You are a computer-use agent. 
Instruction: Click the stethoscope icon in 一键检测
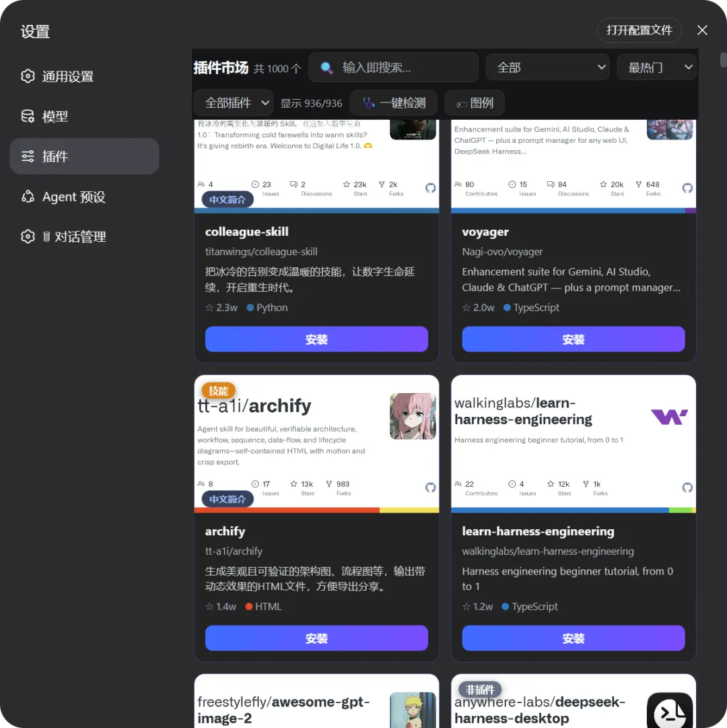369,103
